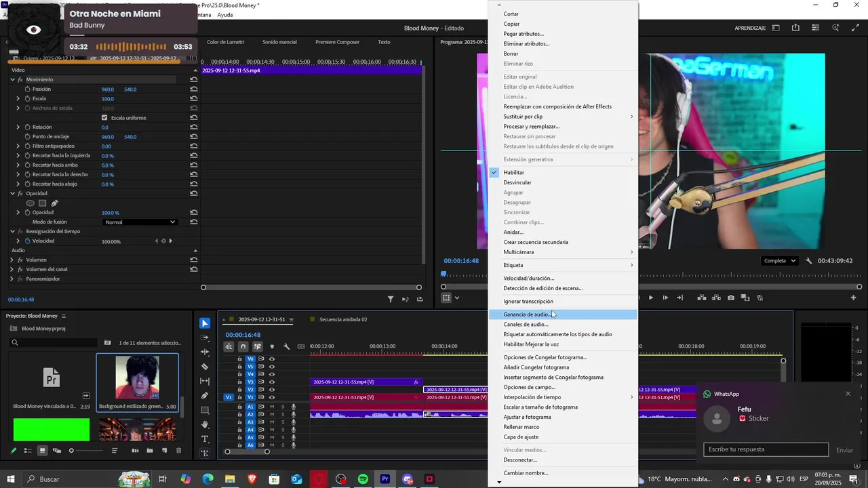
Task: Toggle insert sequences as nests button
Action: [229, 346]
